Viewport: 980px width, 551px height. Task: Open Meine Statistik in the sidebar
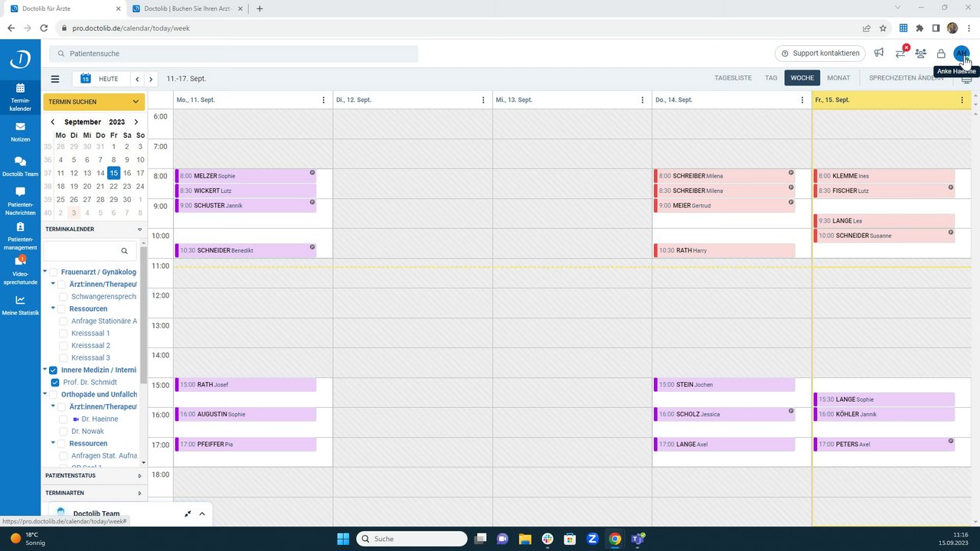pyautogui.click(x=20, y=305)
